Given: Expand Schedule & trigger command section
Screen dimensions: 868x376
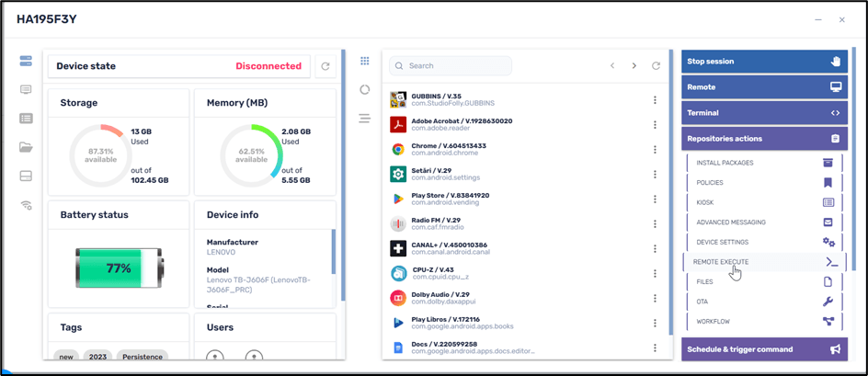Looking at the screenshot, I should pos(763,349).
